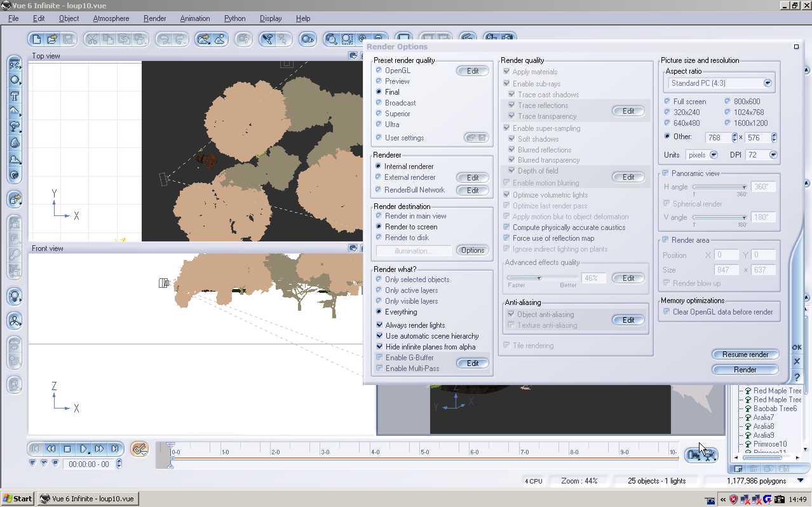Choose Render to disk destination

(x=379, y=238)
